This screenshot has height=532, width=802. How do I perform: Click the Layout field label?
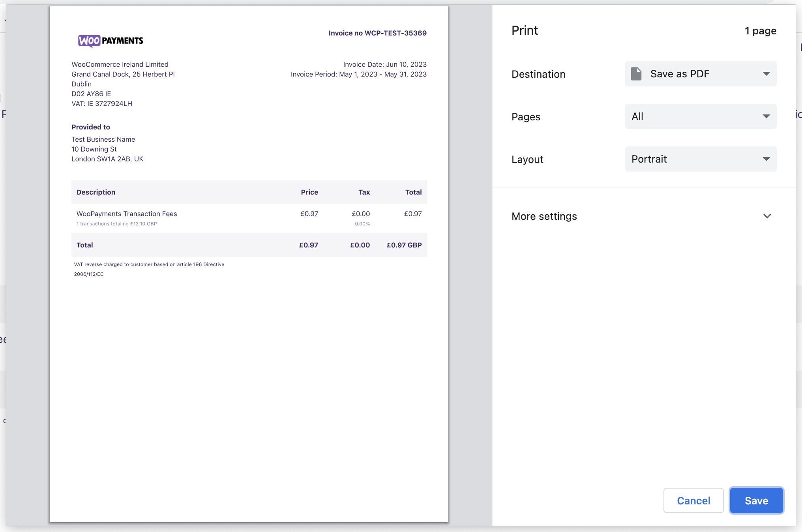tap(527, 159)
